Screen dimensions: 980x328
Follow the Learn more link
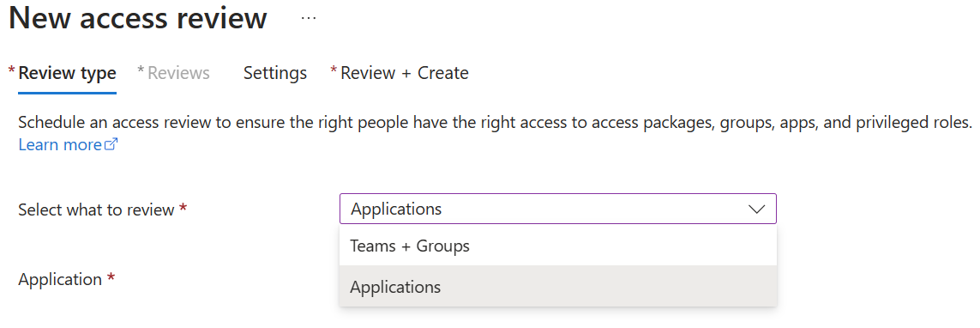(x=60, y=144)
